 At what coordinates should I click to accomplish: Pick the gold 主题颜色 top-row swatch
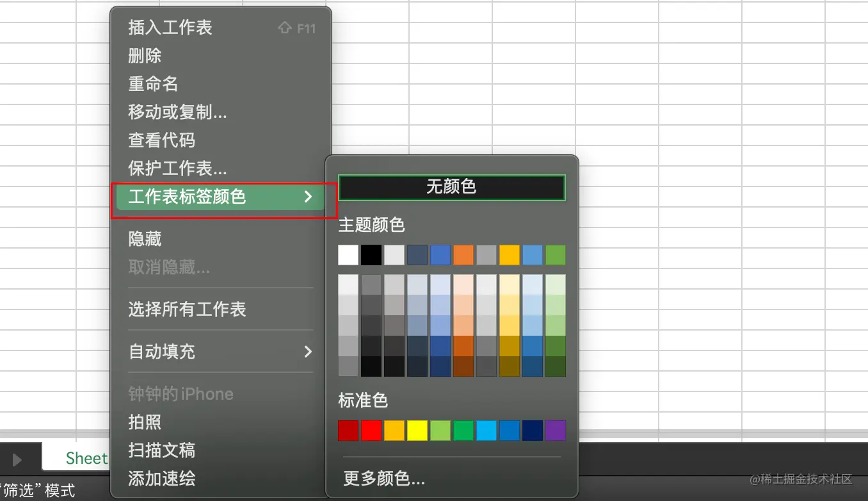[x=510, y=255]
